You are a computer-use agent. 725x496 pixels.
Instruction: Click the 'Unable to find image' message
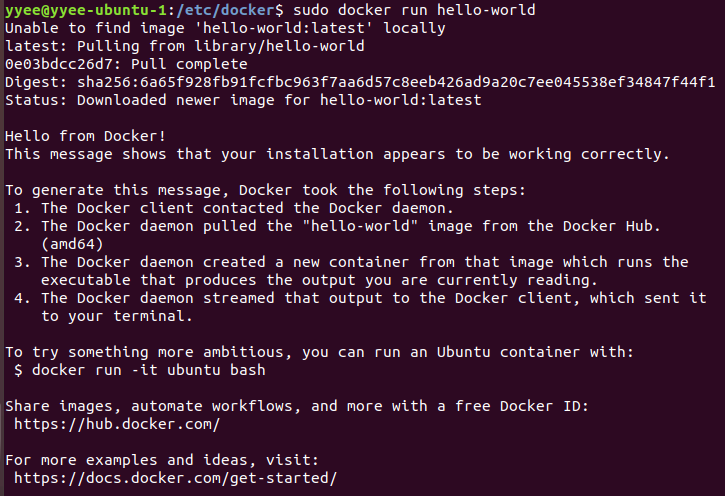[x=225, y=28]
